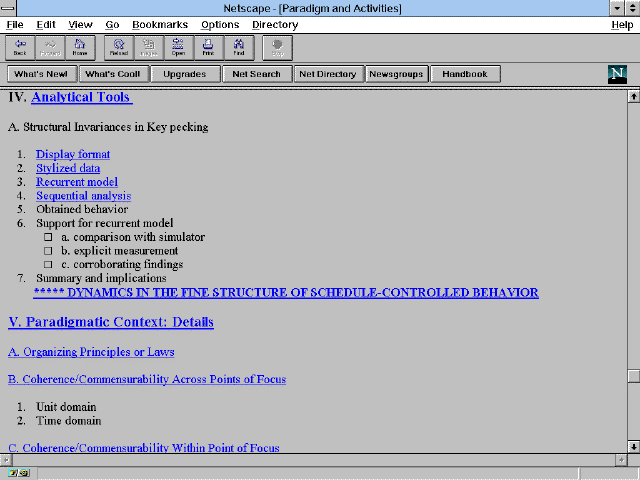
Task: Follow the DYNAMICS IN THE FINE STRUCTURE link
Action: pos(286,293)
